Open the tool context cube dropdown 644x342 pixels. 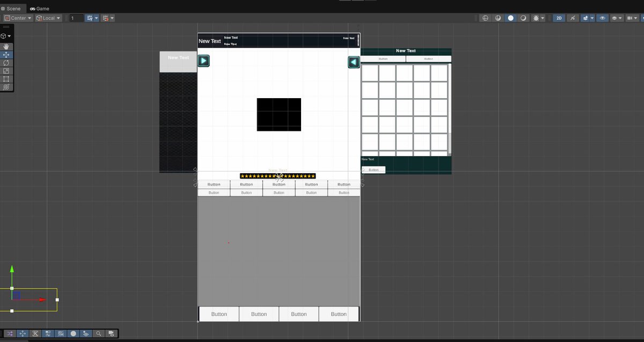6,36
